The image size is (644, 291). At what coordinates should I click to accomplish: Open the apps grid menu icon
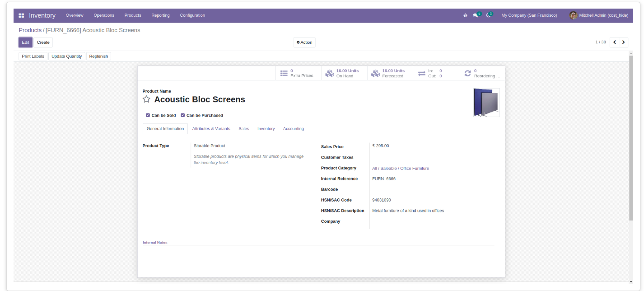click(21, 15)
